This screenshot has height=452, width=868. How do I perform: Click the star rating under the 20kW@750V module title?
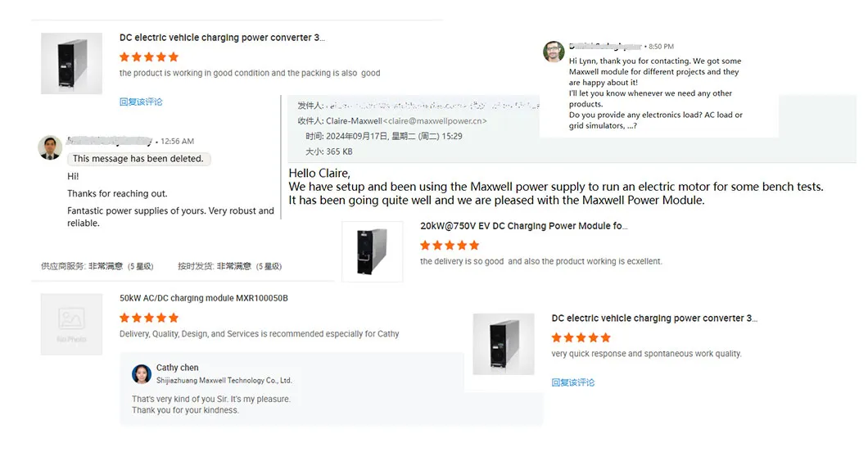pos(450,245)
